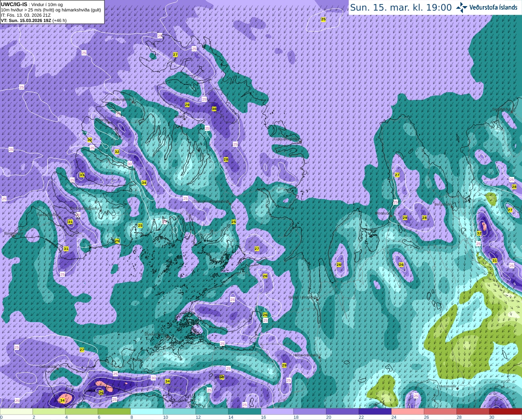This screenshot has width=522, height=420.
Task: Click the yellow 34 label on pink area near Gufuskálar
Action: pyautogui.click(x=62, y=400)
